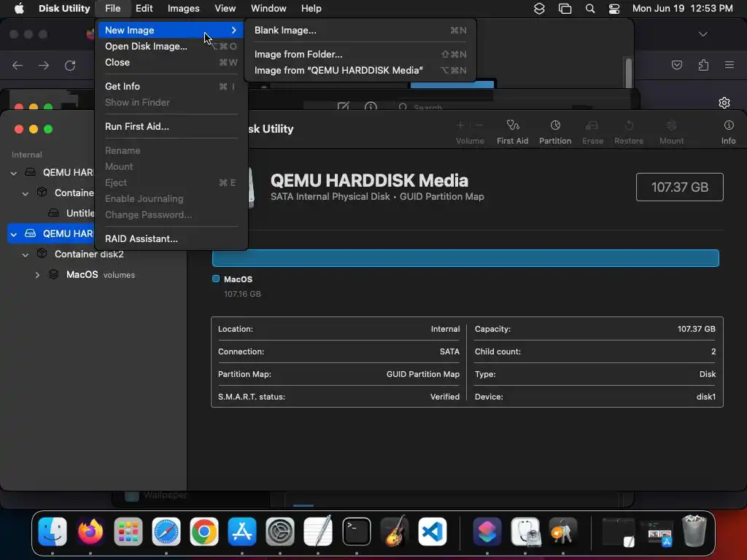Image resolution: width=747 pixels, height=560 pixels.
Task: Click the 107.37 GB capacity box
Action: coord(679,187)
